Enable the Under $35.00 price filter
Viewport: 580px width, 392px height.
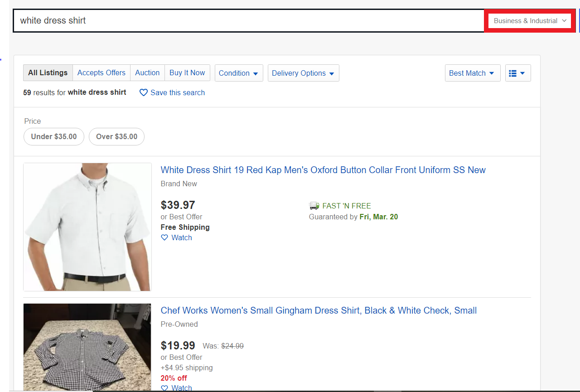53,136
